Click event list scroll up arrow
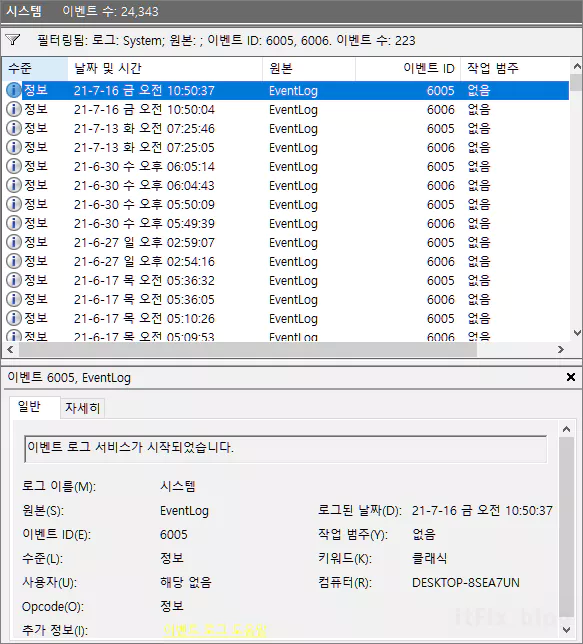 576,67
